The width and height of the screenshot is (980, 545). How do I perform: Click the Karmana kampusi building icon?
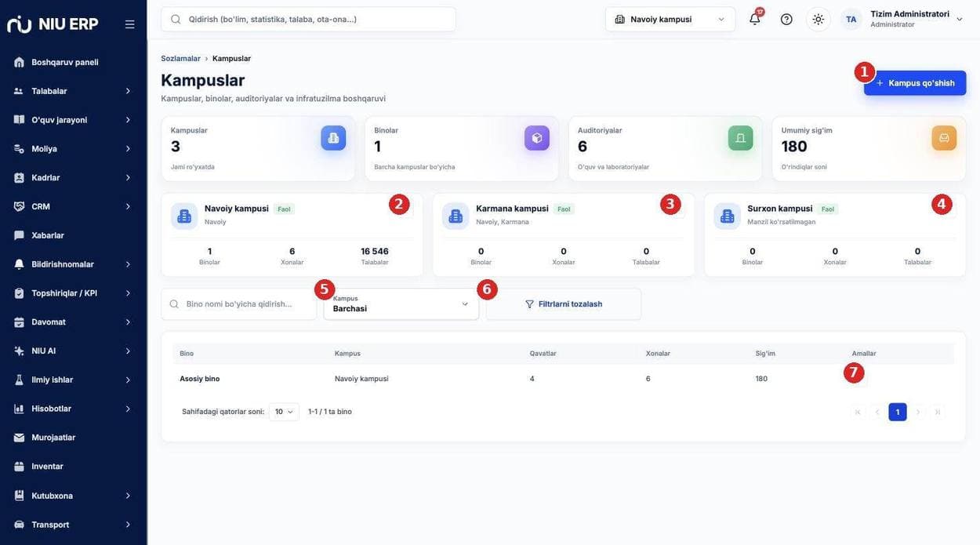click(456, 216)
